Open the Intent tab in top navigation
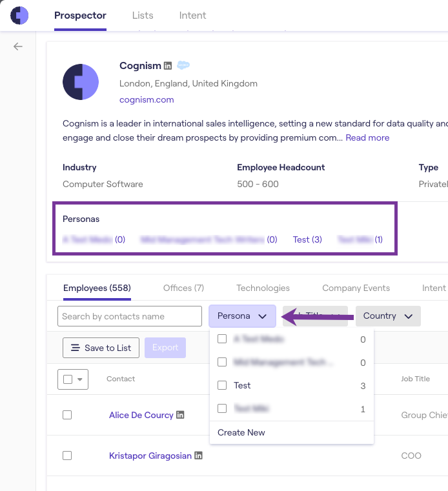Screen dimensions: 448x491 click(192, 15)
